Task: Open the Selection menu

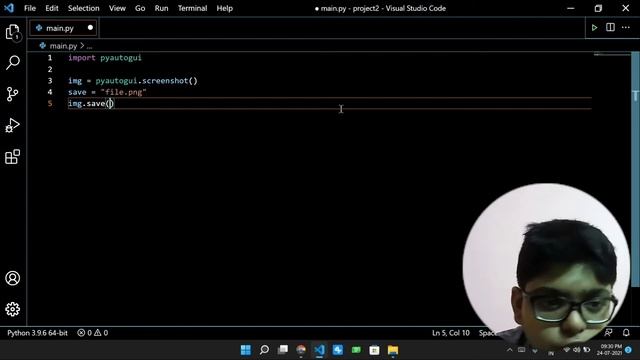Action: (x=84, y=8)
